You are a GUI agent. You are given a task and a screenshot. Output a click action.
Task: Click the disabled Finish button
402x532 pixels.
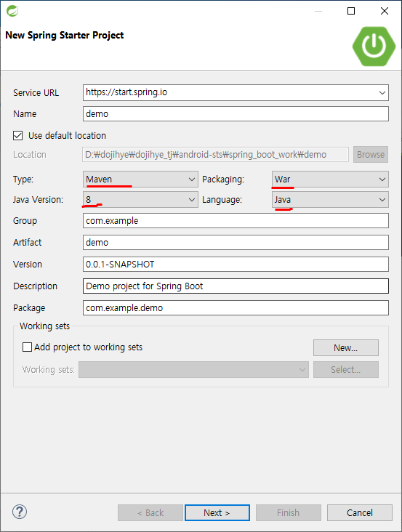289,512
